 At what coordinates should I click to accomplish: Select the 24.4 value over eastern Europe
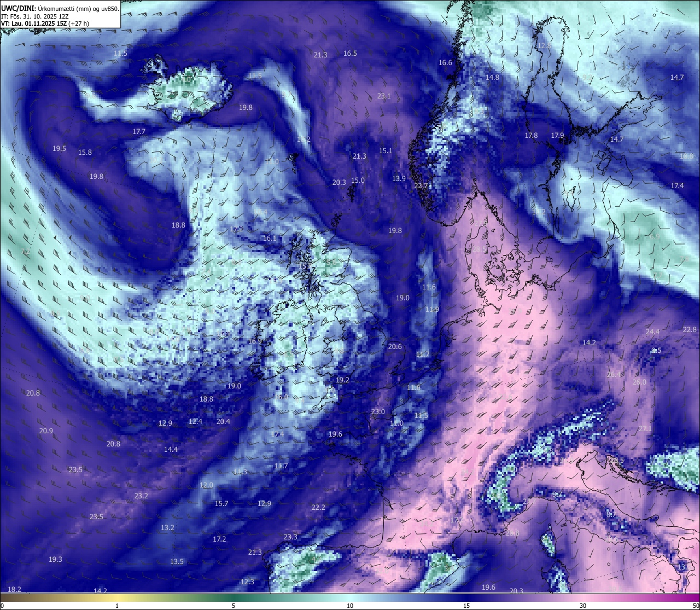tap(652, 332)
